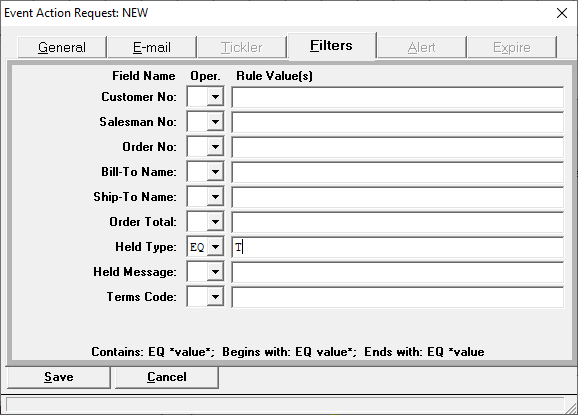Switch to the General tab
This screenshot has height=415, width=578.
[62, 47]
